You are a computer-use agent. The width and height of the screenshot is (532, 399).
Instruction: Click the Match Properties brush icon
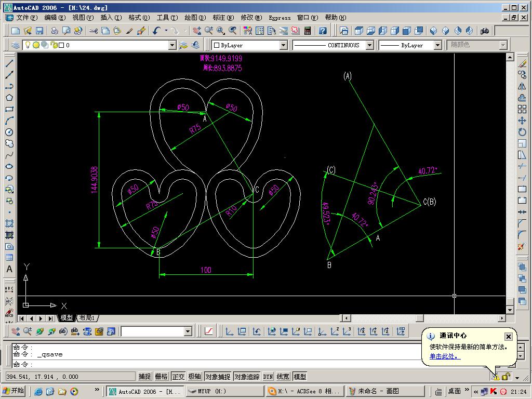point(129,31)
